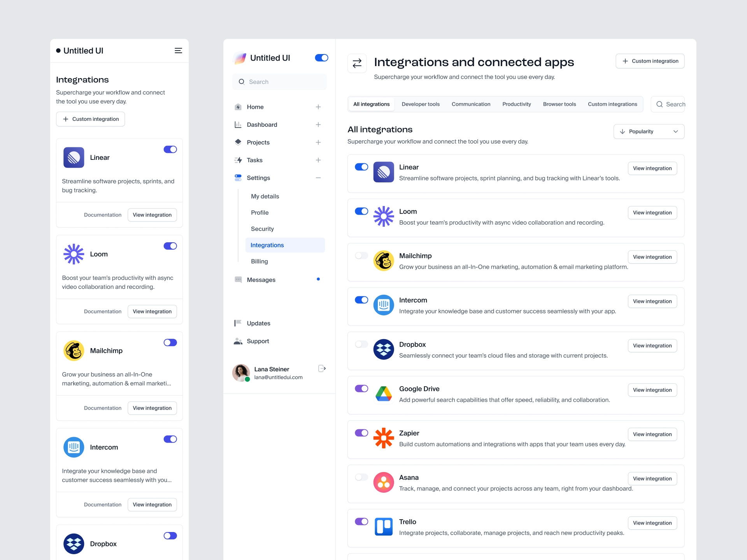Click the Custom integration button
Viewport: 747px width, 560px height.
[650, 61]
